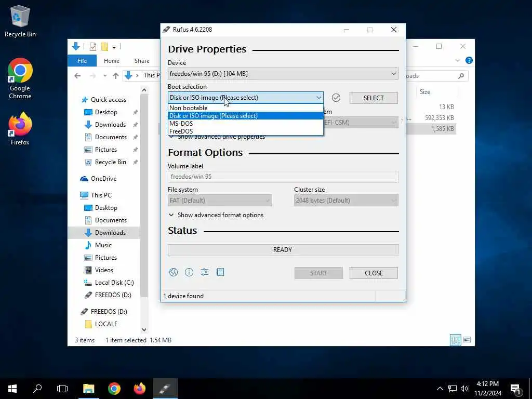This screenshot has width=532, height=399.
Task: Choose FreeDOS boot option
Action: coord(246,131)
